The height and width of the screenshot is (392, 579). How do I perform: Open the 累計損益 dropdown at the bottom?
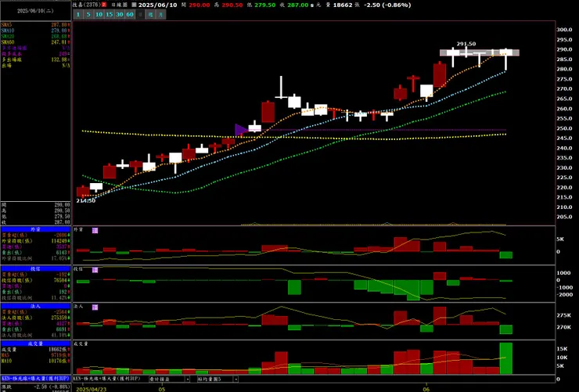pos(169,379)
